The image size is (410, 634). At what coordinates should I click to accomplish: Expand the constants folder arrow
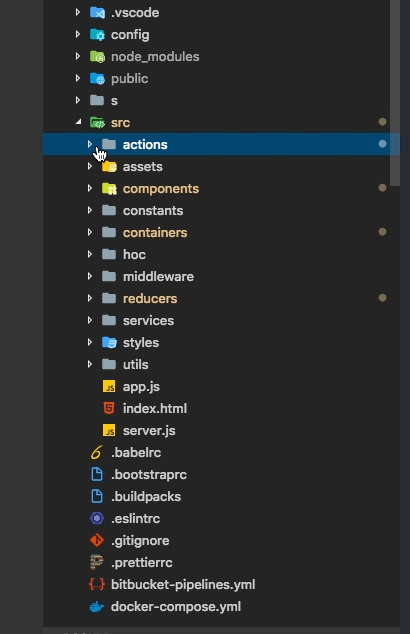pos(90,210)
